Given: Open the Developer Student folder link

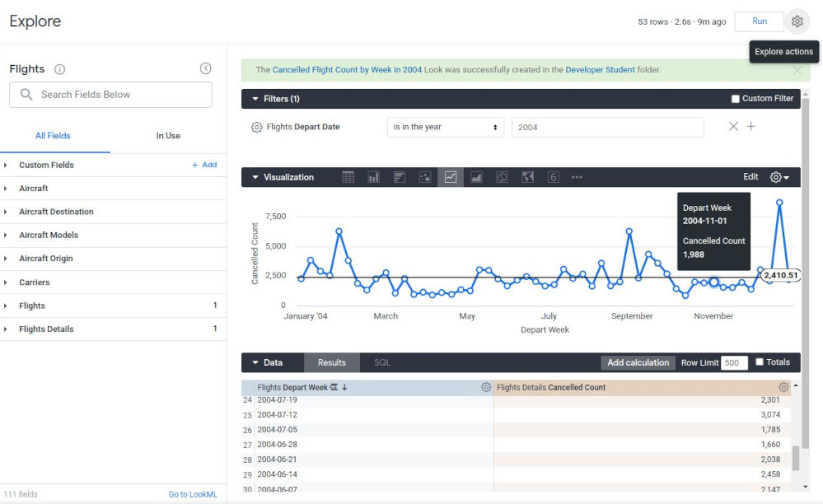Looking at the screenshot, I should [x=600, y=70].
